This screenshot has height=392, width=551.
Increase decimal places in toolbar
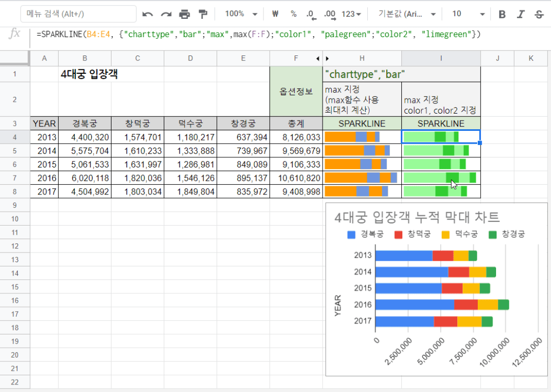click(330, 14)
